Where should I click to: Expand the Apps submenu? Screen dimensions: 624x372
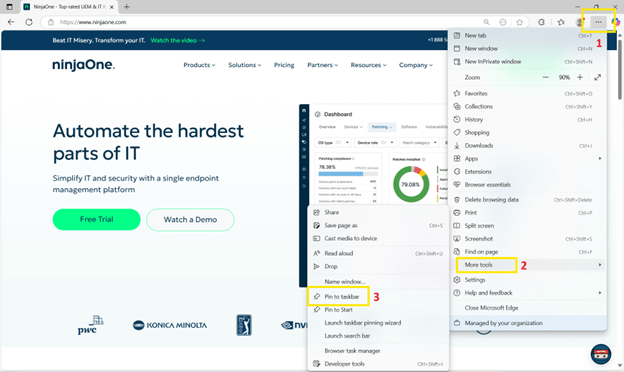click(528, 159)
